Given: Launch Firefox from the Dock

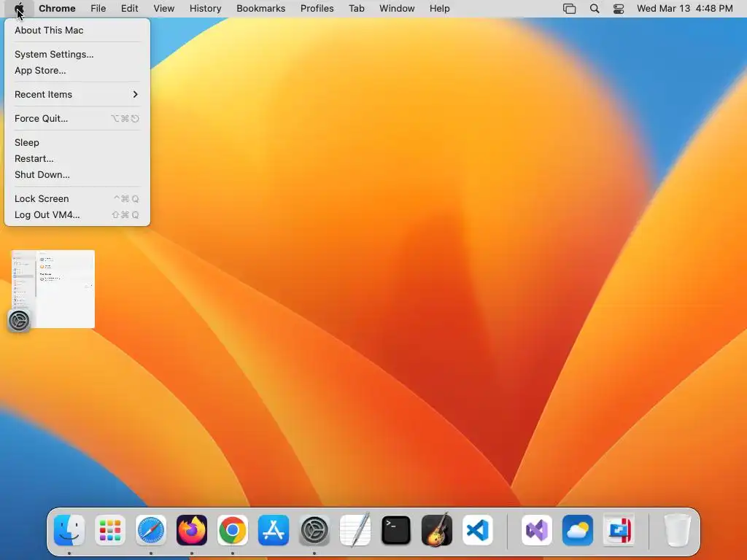Looking at the screenshot, I should pos(192,530).
